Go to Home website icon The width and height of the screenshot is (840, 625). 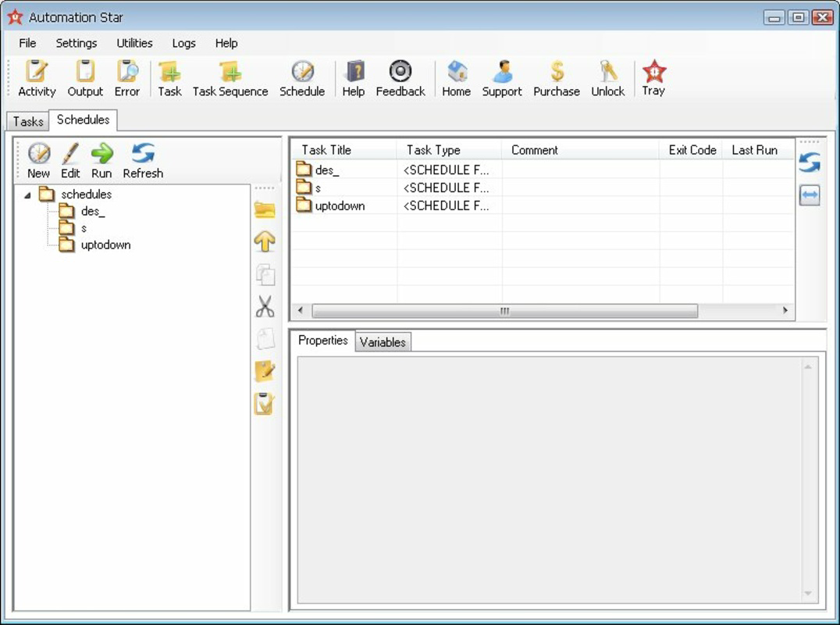[x=457, y=79]
